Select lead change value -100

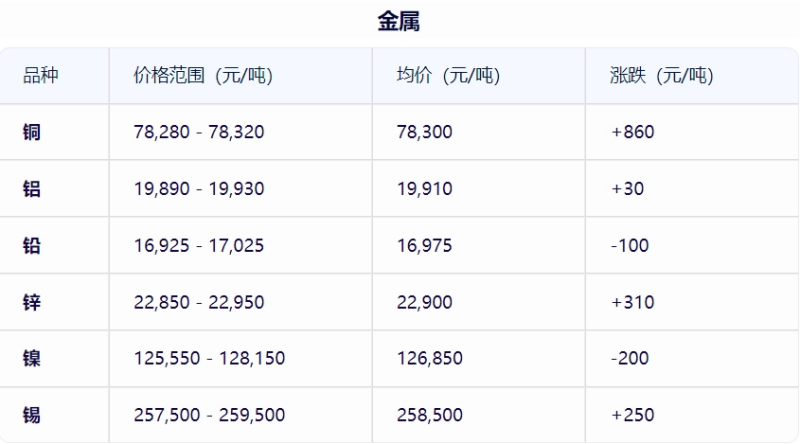(x=630, y=245)
